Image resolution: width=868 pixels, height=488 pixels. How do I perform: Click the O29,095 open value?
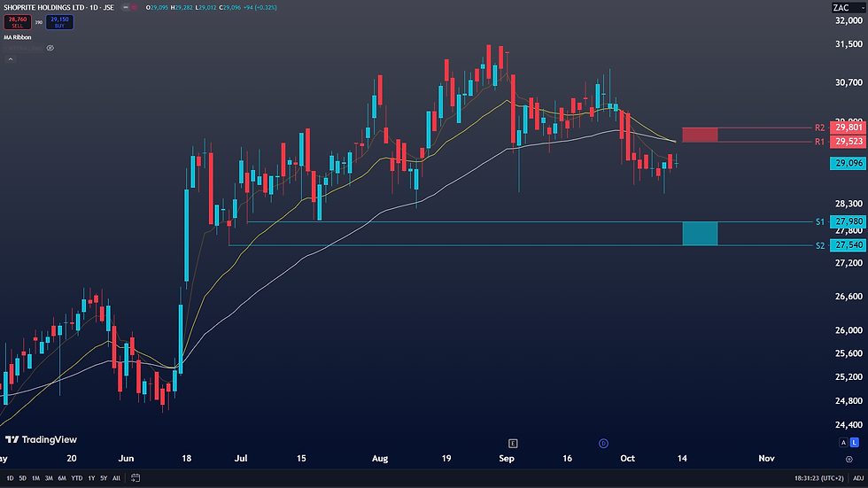tap(157, 8)
